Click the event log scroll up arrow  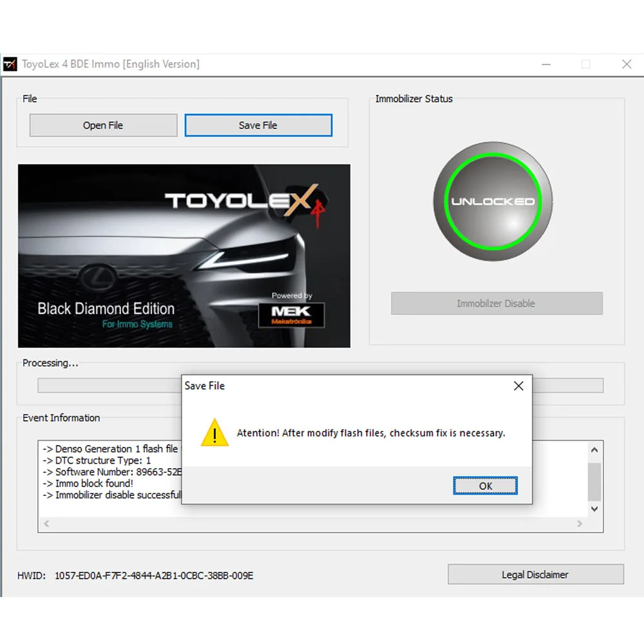594,450
